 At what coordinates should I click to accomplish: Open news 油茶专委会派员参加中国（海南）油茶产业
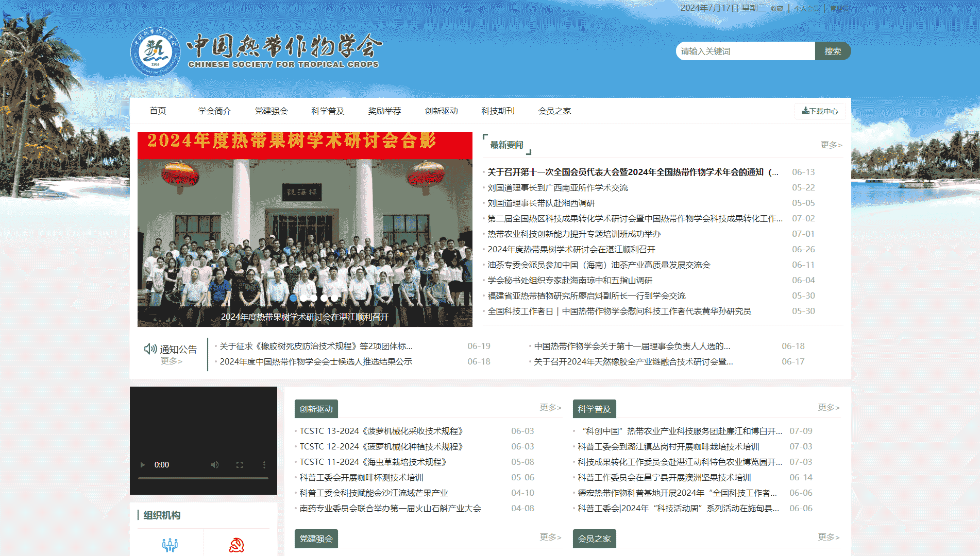click(x=599, y=265)
